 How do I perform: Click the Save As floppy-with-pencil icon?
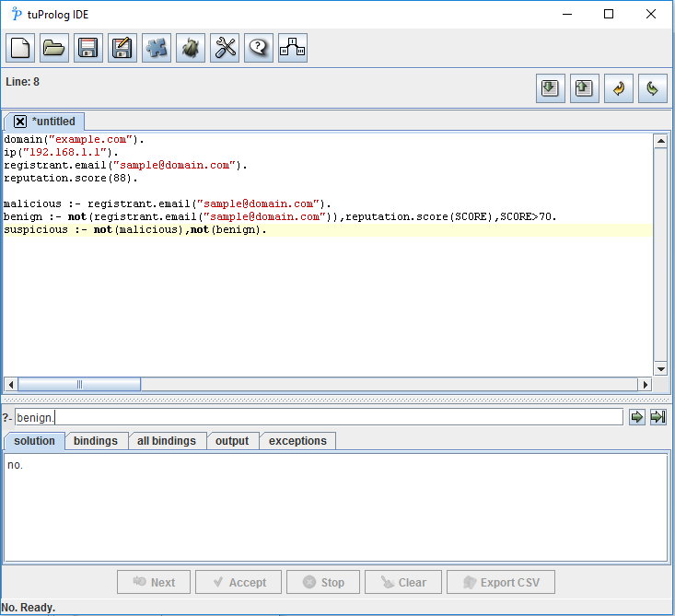point(122,49)
